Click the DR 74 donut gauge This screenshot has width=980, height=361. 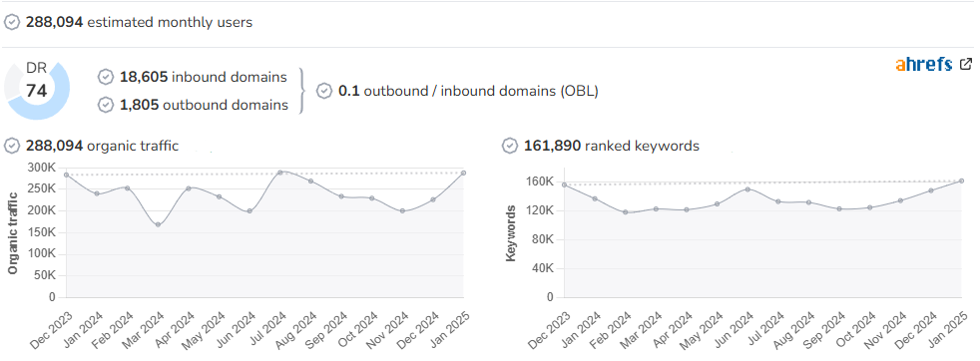(x=37, y=91)
